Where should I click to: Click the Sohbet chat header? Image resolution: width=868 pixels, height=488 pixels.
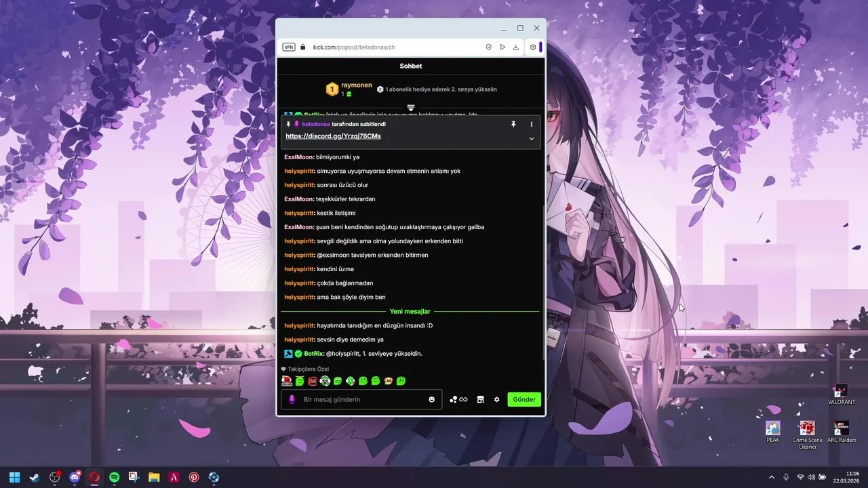[x=410, y=66]
